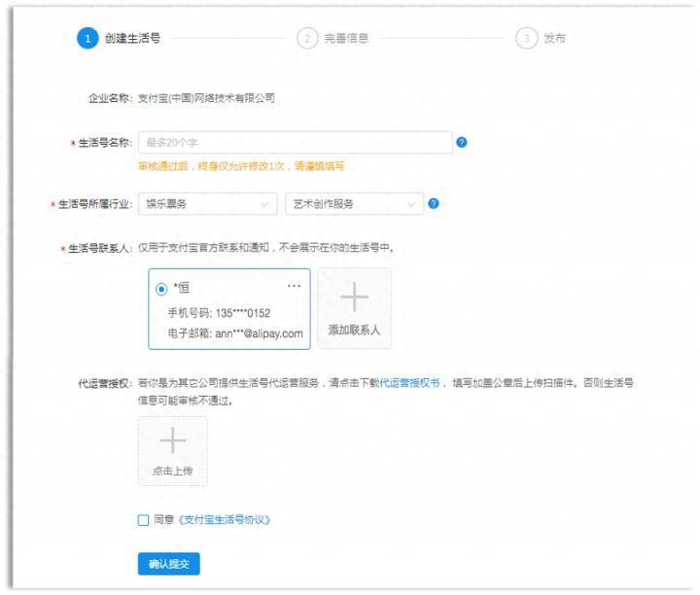700x595 pixels.
Task: Go to 完善信息 step label
Action: (x=346, y=38)
